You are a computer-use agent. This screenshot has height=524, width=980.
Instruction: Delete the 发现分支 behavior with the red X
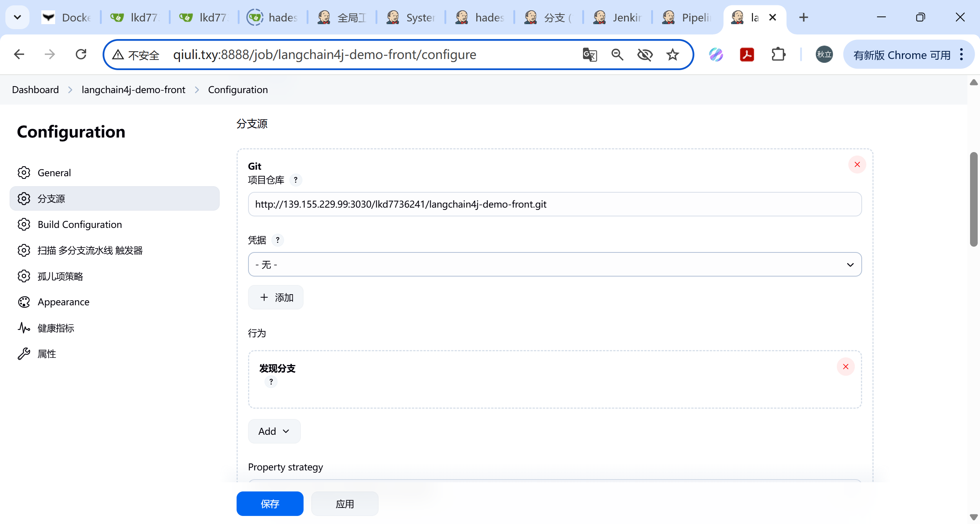coord(846,367)
